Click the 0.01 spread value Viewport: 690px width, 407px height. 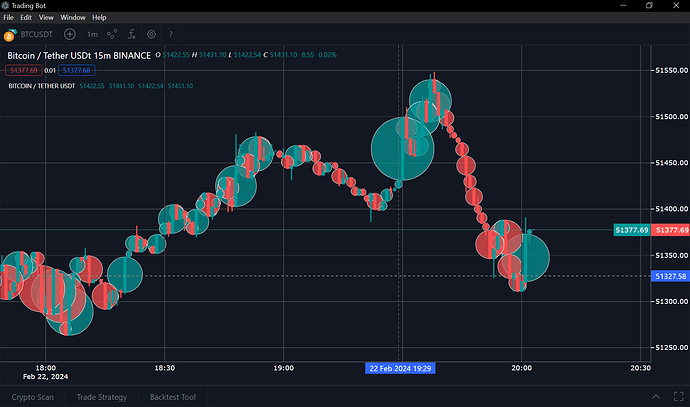[x=50, y=70]
